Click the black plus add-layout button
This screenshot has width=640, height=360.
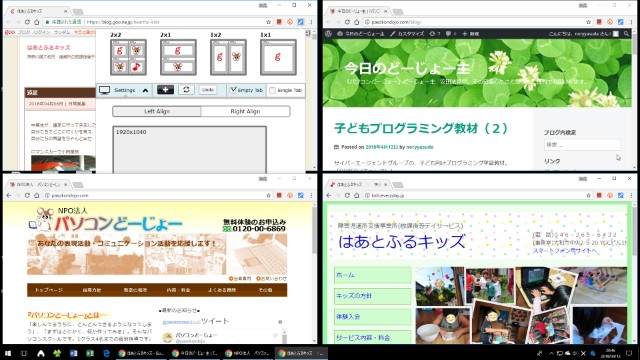coord(165,90)
